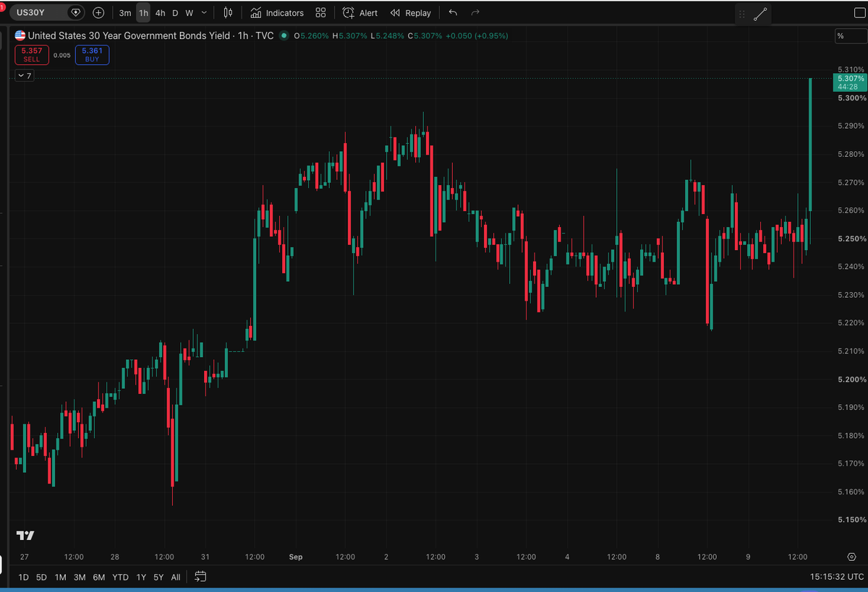868x592 pixels.
Task: Add symbol with the plus circle icon
Action: pyautogui.click(x=98, y=12)
